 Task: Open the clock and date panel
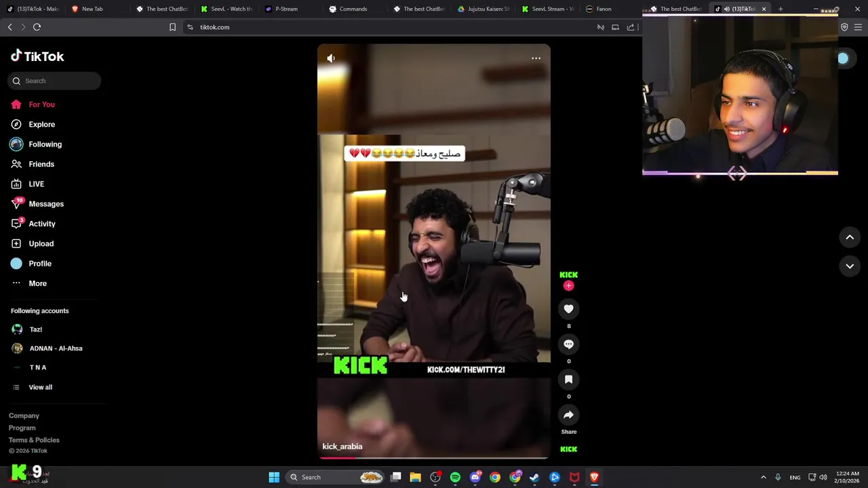point(848,477)
